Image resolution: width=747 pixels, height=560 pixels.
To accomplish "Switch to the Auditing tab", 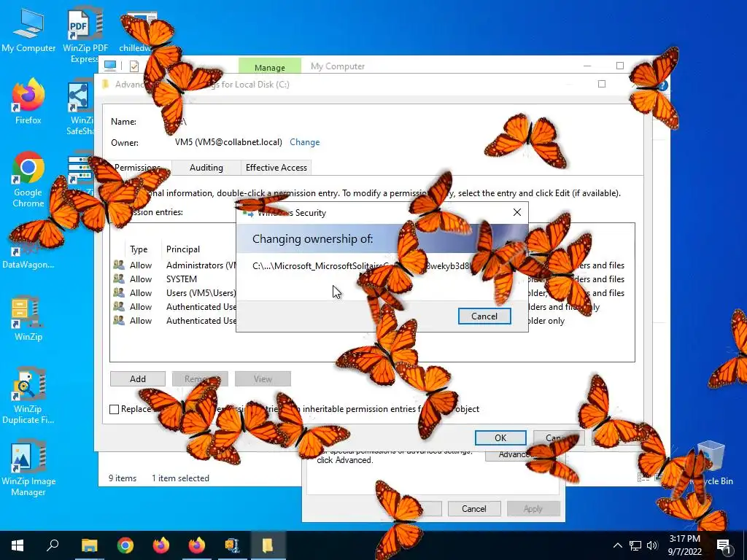I will pyautogui.click(x=206, y=168).
